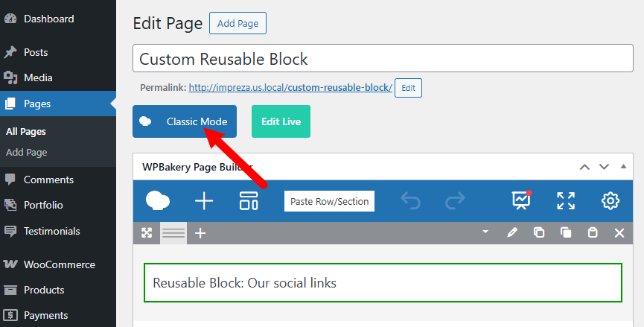This screenshot has height=327, width=644.
Task: Click the row paste clipboard icon
Action: [x=592, y=232]
